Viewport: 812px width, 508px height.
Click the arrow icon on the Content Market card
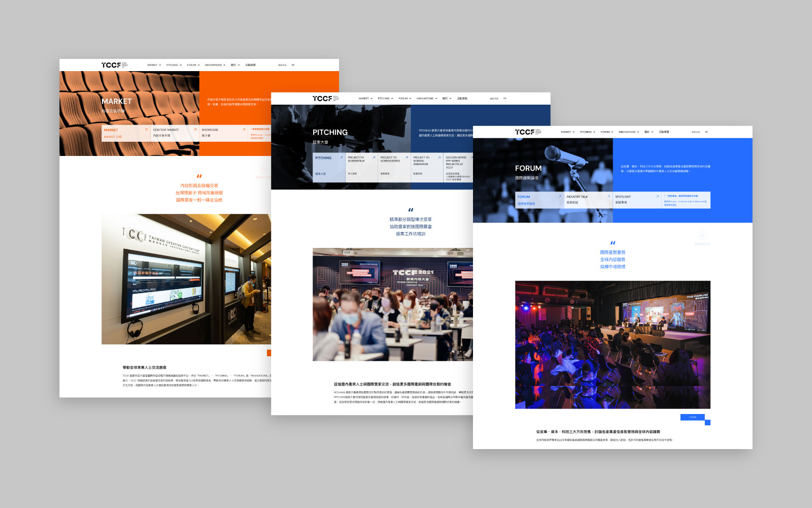coord(195,130)
